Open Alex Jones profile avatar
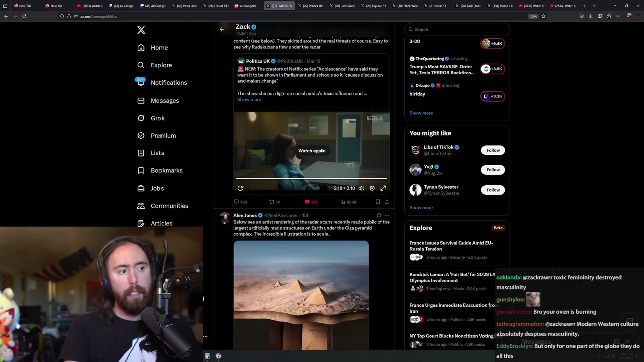This screenshot has width=644, height=362. (x=224, y=218)
